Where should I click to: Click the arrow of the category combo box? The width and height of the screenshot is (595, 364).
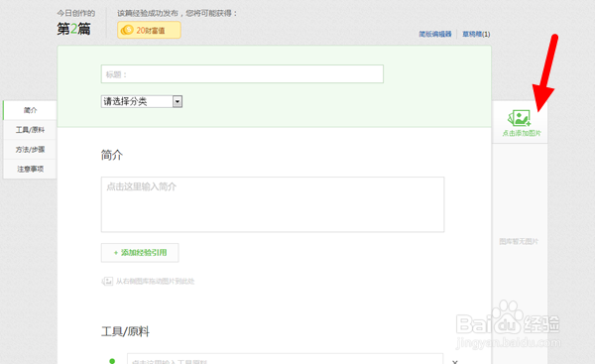(178, 101)
